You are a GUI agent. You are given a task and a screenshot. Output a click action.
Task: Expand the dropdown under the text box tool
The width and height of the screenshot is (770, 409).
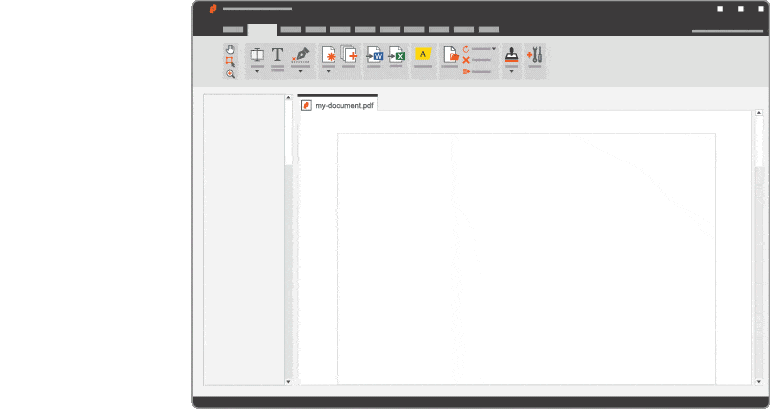[257, 72]
